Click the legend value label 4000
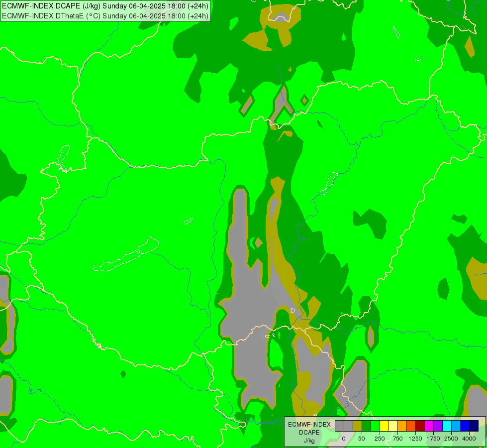Screen dimensions: 487x448 469,439
